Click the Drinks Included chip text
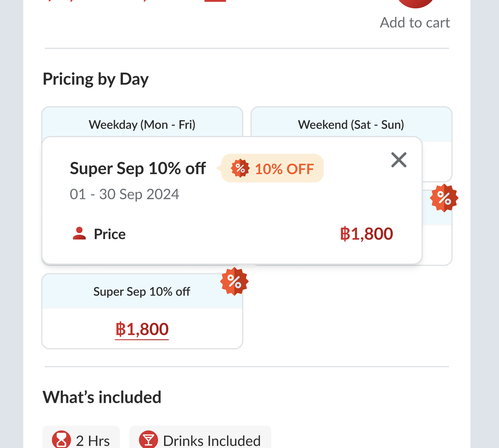This screenshot has height=448, width=499. coord(212,441)
